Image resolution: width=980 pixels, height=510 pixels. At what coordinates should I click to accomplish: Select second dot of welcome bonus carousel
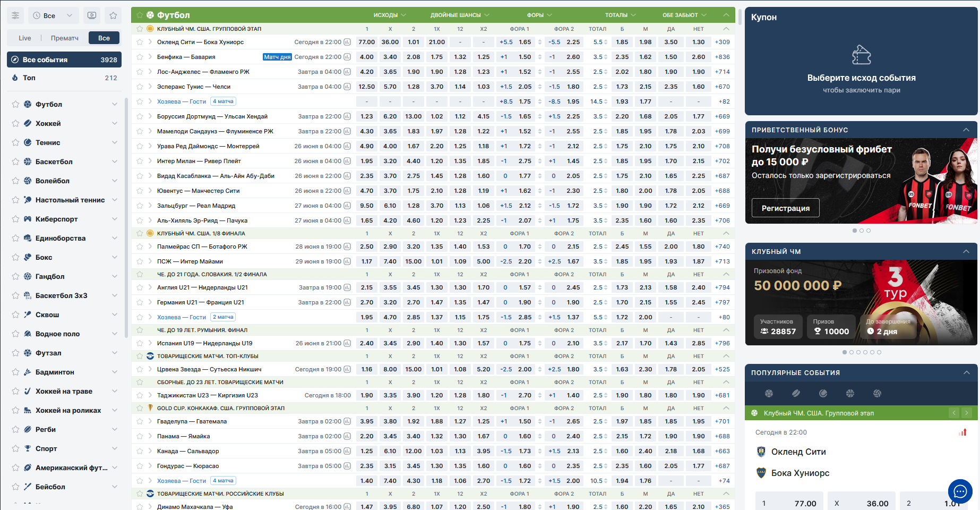point(862,231)
